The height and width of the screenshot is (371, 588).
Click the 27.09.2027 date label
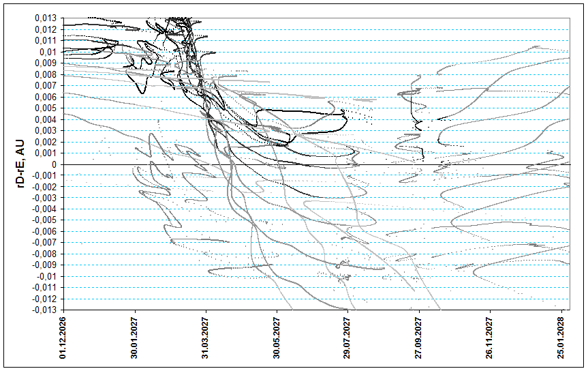pos(419,338)
